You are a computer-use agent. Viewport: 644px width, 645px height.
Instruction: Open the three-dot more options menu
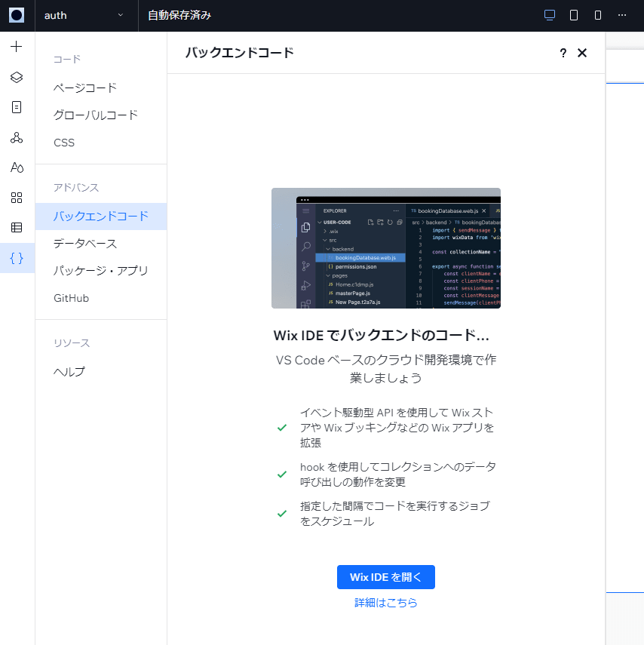coord(622,15)
